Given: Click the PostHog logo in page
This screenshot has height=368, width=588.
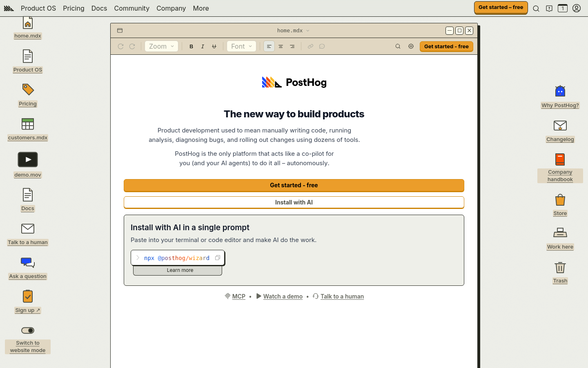Looking at the screenshot, I should [x=294, y=82].
